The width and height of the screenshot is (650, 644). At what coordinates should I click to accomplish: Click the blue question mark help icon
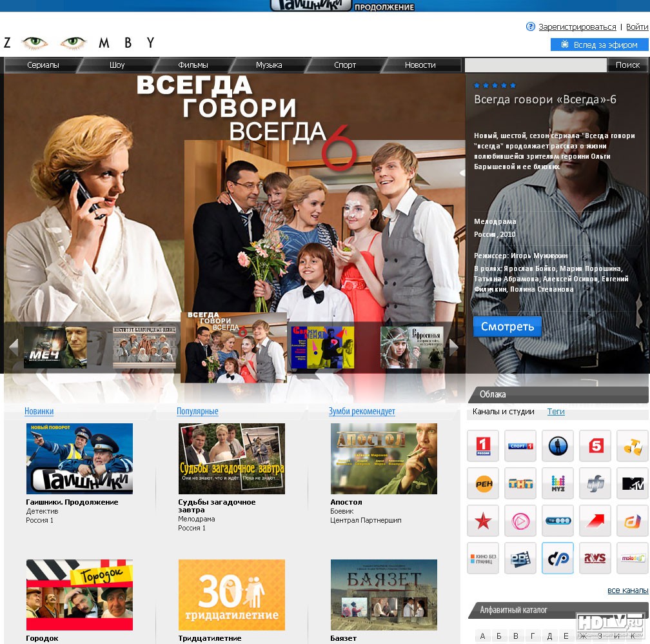(x=530, y=26)
